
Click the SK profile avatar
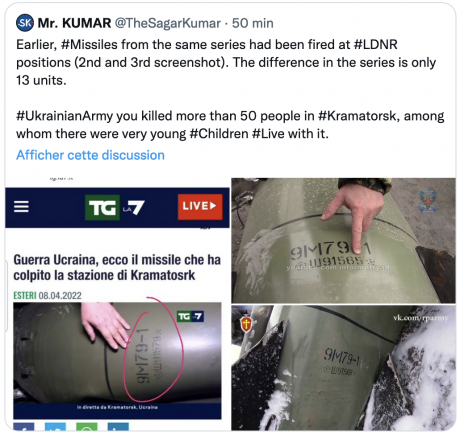pyautogui.click(x=25, y=23)
